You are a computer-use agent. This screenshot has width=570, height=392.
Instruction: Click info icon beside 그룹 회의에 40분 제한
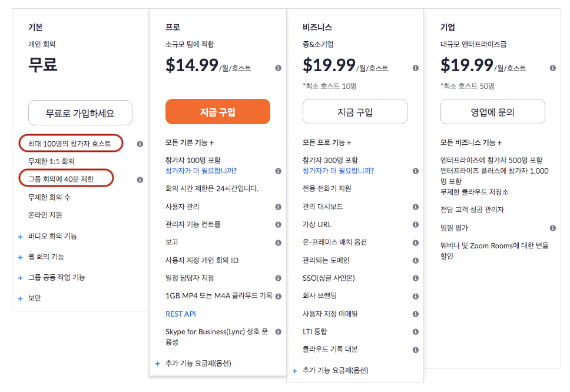[x=140, y=180]
